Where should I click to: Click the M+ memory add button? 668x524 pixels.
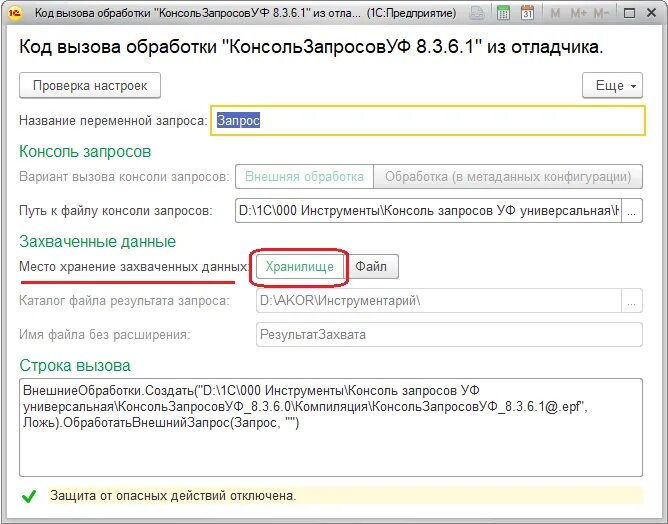coord(579,14)
